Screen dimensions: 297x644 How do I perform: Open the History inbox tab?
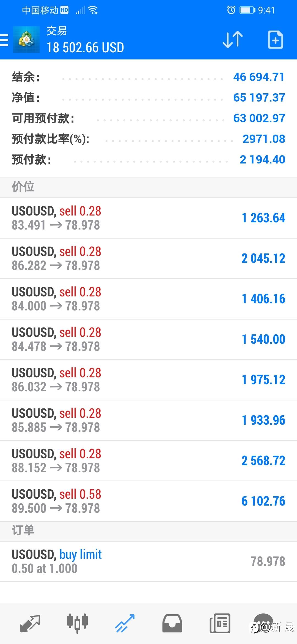(x=172, y=623)
